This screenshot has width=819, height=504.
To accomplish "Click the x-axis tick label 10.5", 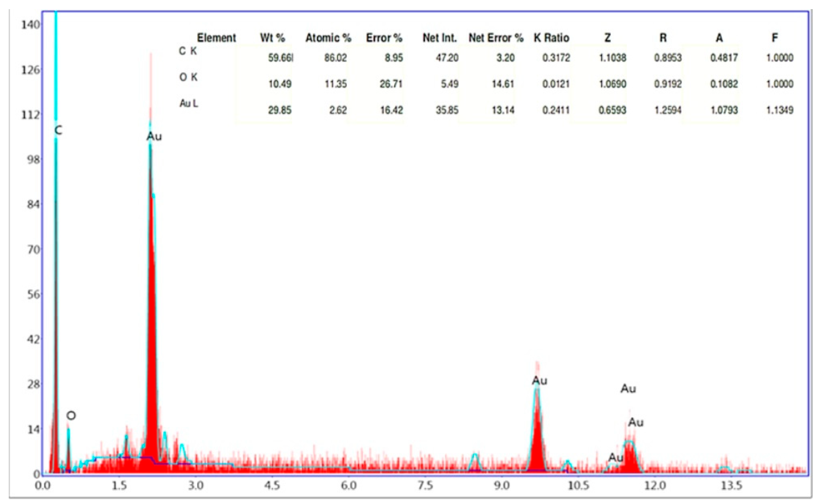I will (x=579, y=486).
